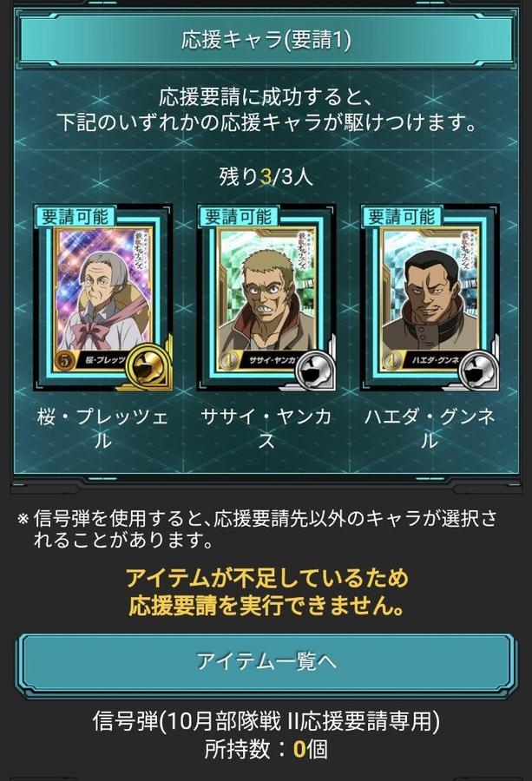
Task: Click the yellow アイテムが不足 warning message
Action: click(266, 592)
